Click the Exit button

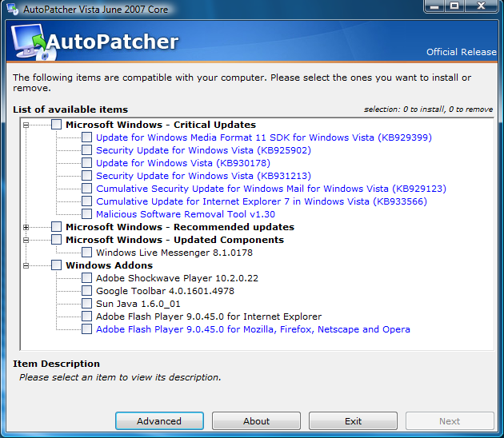point(353,421)
